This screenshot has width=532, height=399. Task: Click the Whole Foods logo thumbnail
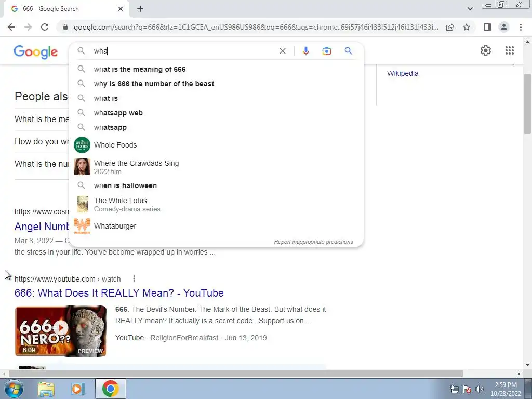click(x=82, y=145)
